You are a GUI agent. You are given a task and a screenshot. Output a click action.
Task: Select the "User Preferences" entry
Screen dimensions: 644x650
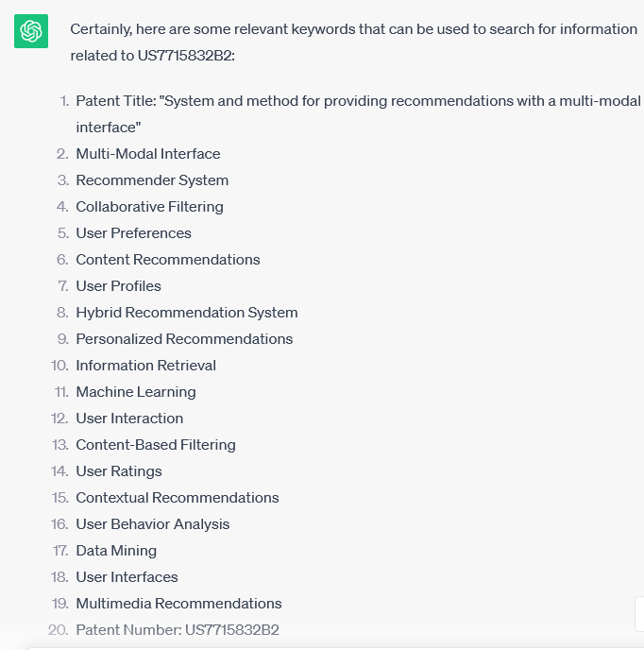133,233
